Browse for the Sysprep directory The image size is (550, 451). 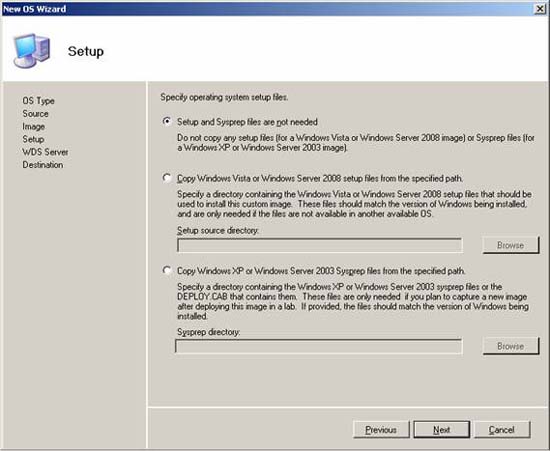(x=511, y=346)
